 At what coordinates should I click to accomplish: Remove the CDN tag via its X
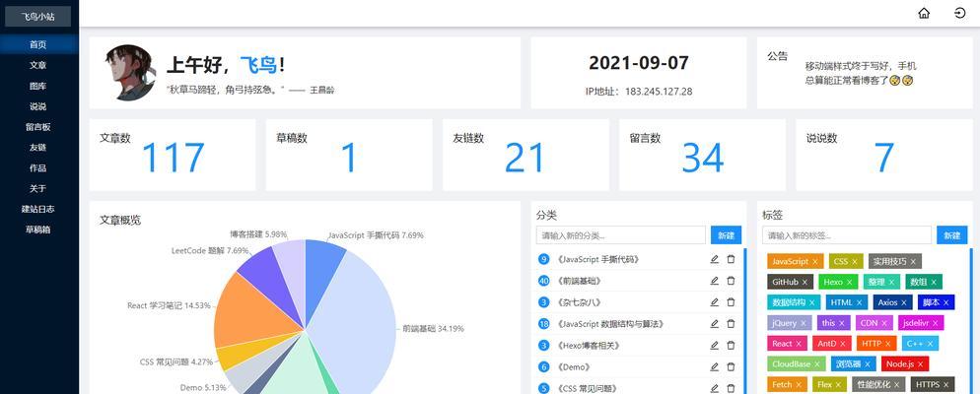[x=884, y=323]
